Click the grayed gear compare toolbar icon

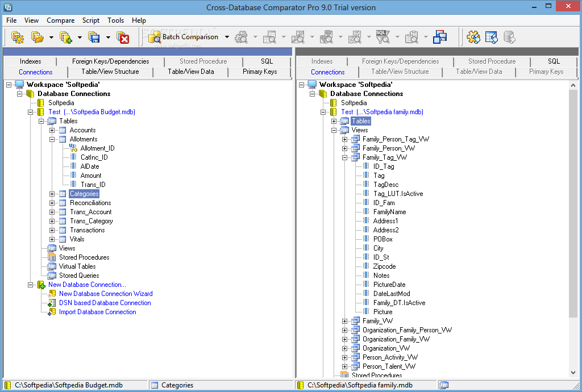241,37
